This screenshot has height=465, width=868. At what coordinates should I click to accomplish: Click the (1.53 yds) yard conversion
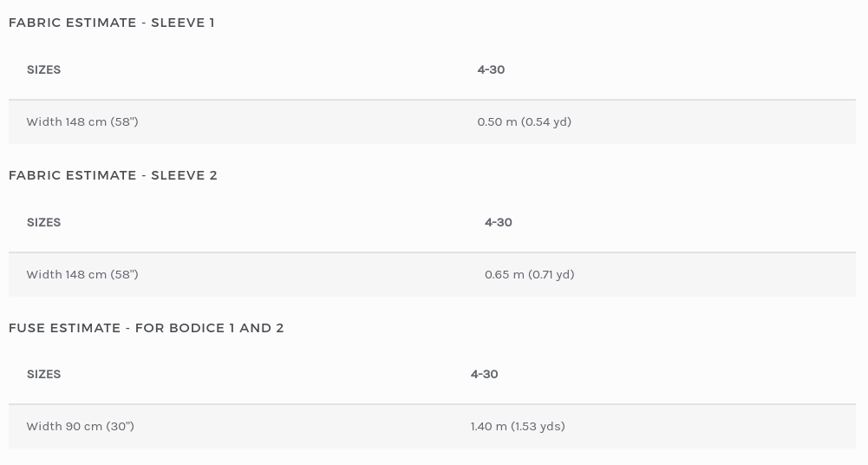[x=538, y=426]
